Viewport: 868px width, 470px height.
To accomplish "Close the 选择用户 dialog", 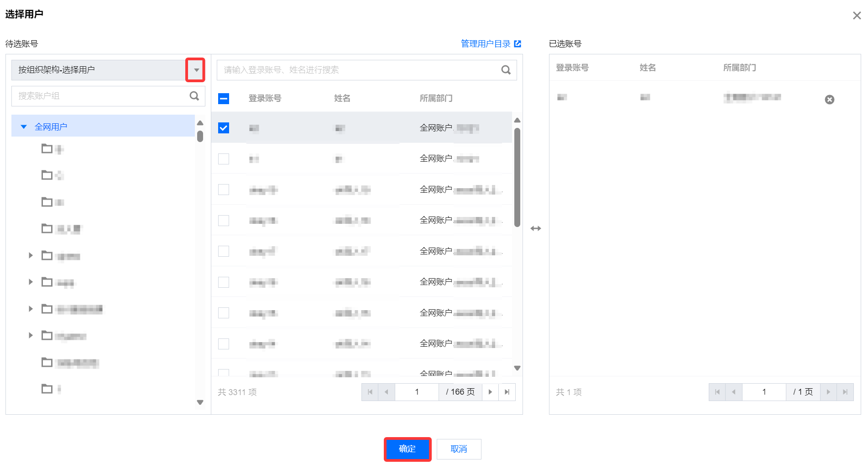I will [857, 16].
